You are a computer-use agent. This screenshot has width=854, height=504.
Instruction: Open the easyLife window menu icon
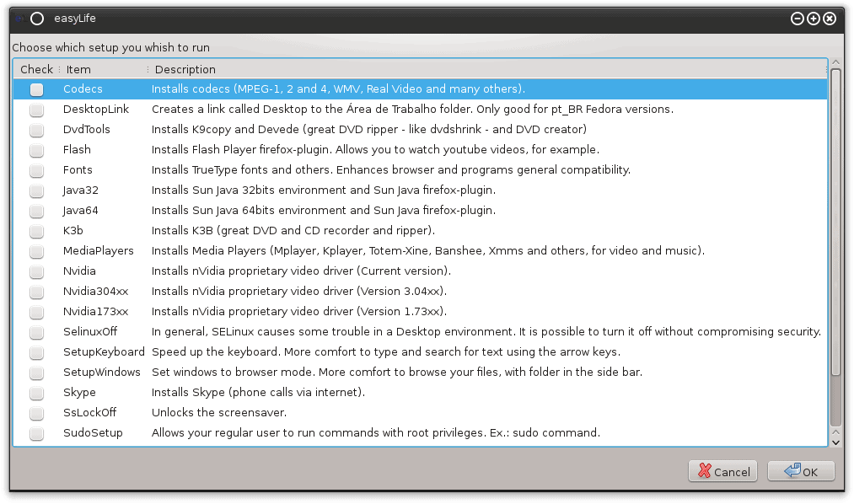click(37, 19)
